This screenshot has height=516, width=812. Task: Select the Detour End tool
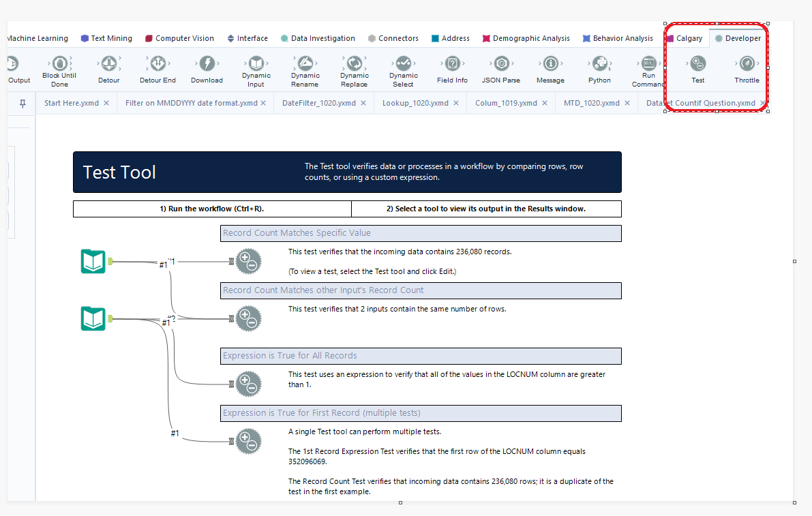point(157,65)
